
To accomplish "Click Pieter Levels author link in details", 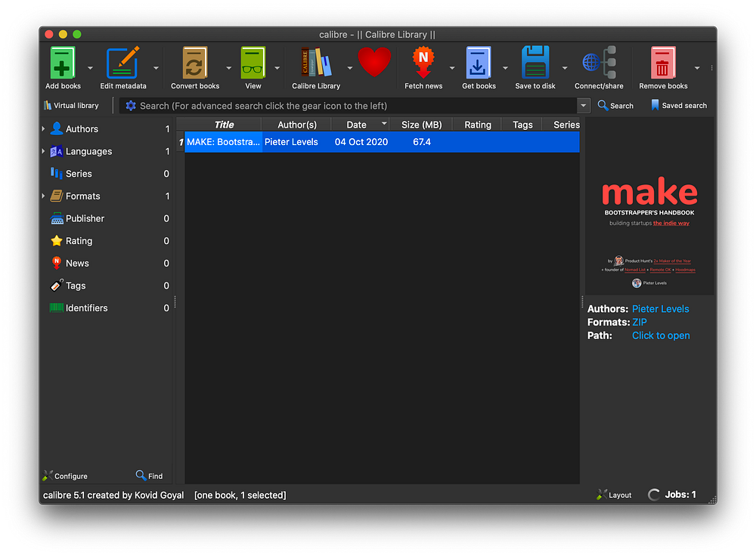I will [660, 309].
